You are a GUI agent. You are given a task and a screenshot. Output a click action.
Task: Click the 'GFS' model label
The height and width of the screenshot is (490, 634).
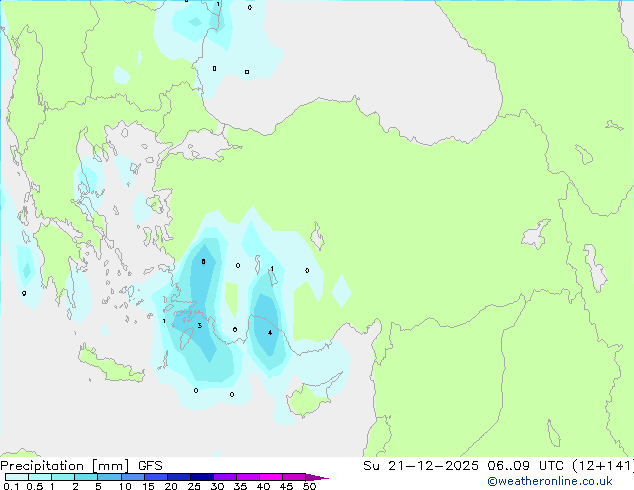click(x=150, y=466)
